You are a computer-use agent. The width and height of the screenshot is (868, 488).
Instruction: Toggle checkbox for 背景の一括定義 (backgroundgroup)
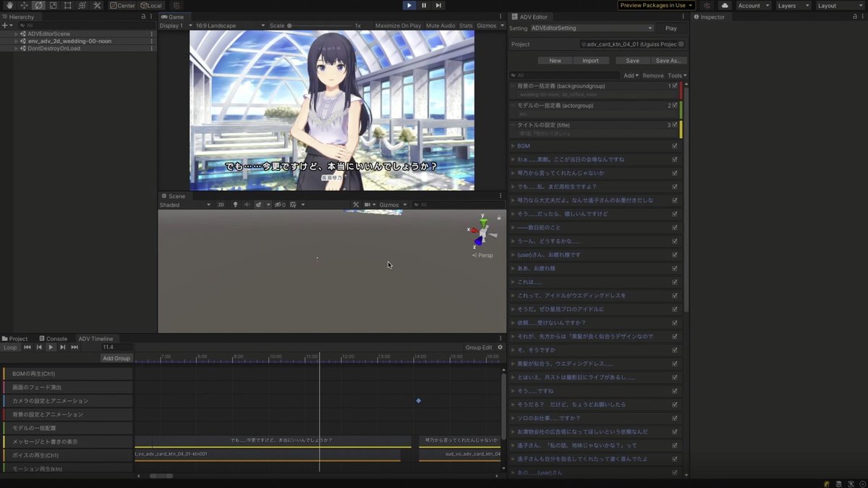pyautogui.click(x=675, y=85)
